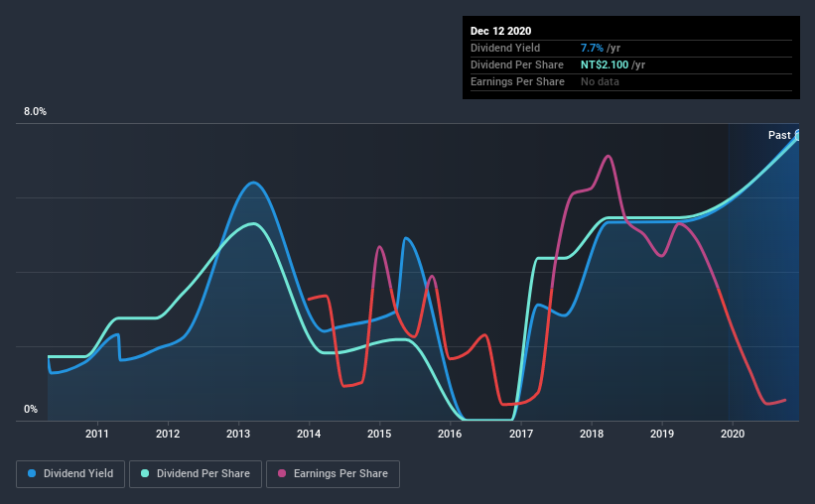The width and height of the screenshot is (815, 504).
Task: Select the 2011 x-axis label
Action: click(97, 434)
